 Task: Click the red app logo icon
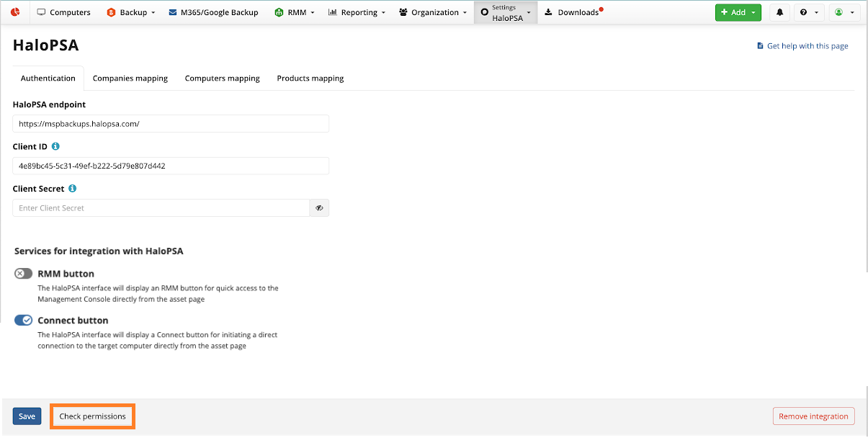coord(15,12)
